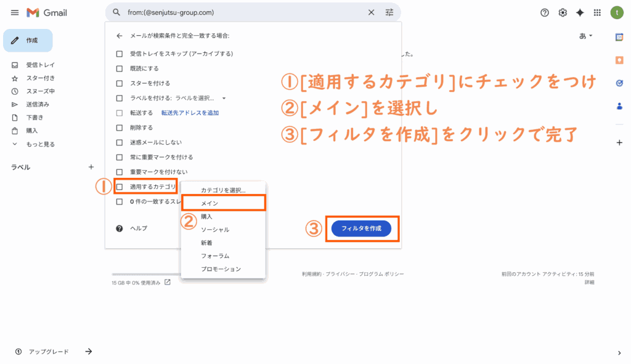The width and height of the screenshot is (631, 364).
Task: Enable the スターを付ける checkbox
Action: 120,83
